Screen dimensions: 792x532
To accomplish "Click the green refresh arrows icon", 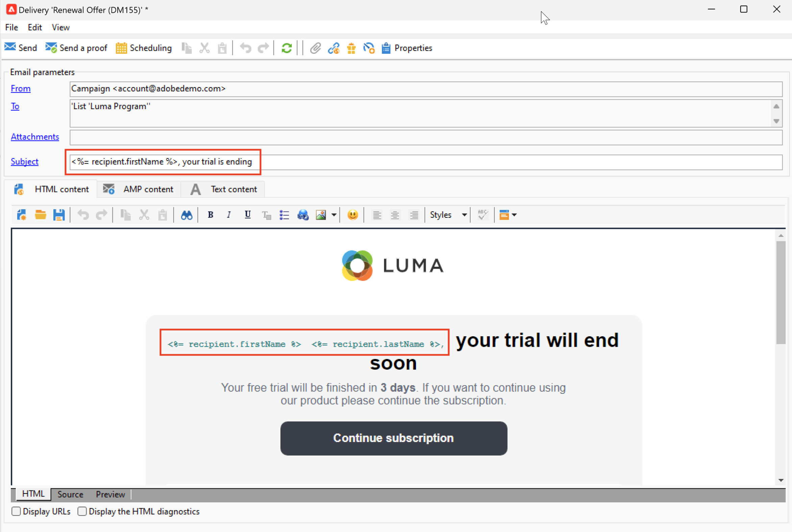I will [287, 48].
